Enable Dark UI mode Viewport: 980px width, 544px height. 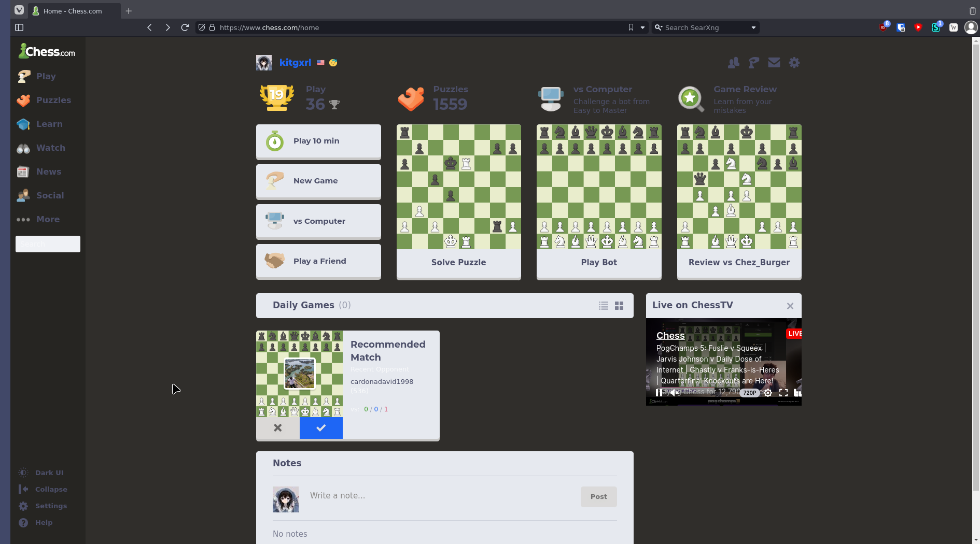[x=23, y=473]
